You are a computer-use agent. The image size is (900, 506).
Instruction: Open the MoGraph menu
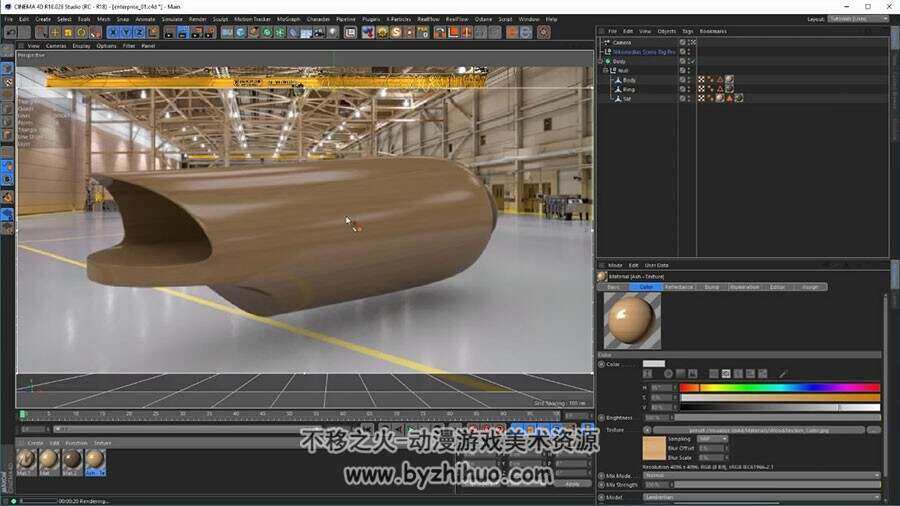coord(288,19)
